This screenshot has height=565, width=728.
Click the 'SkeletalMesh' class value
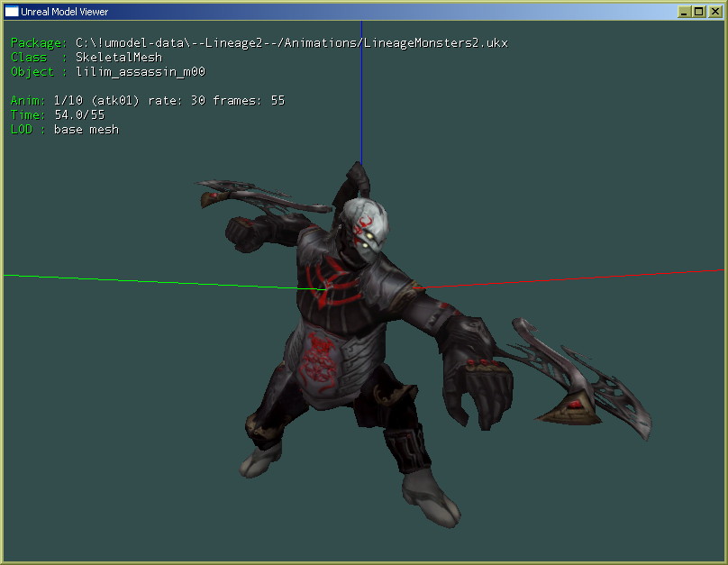[x=119, y=57]
